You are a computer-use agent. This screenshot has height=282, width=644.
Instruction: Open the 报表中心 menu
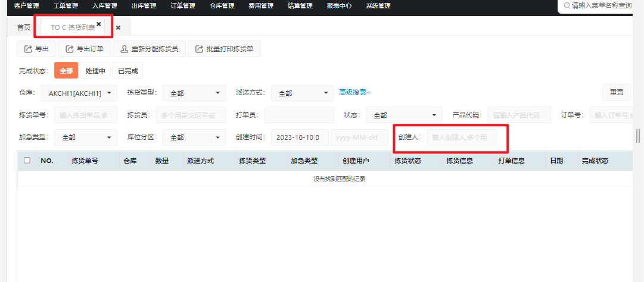339,6
